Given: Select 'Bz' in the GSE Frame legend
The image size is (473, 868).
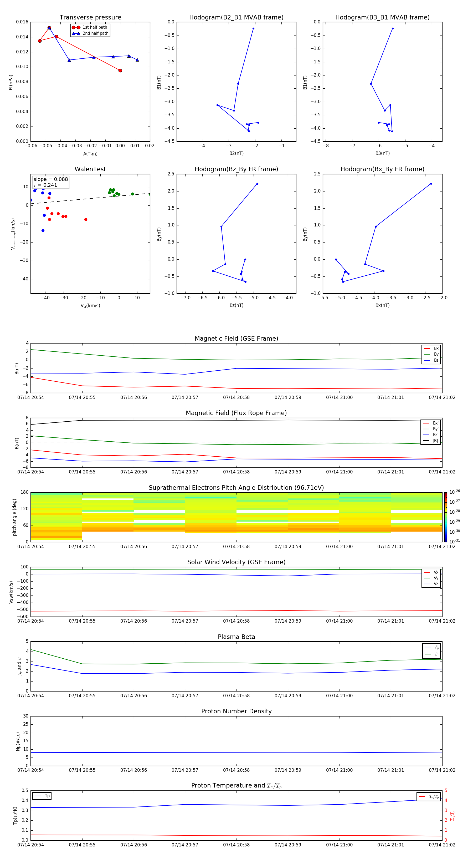Looking at the screenshot, I should (x=431, y=360).
